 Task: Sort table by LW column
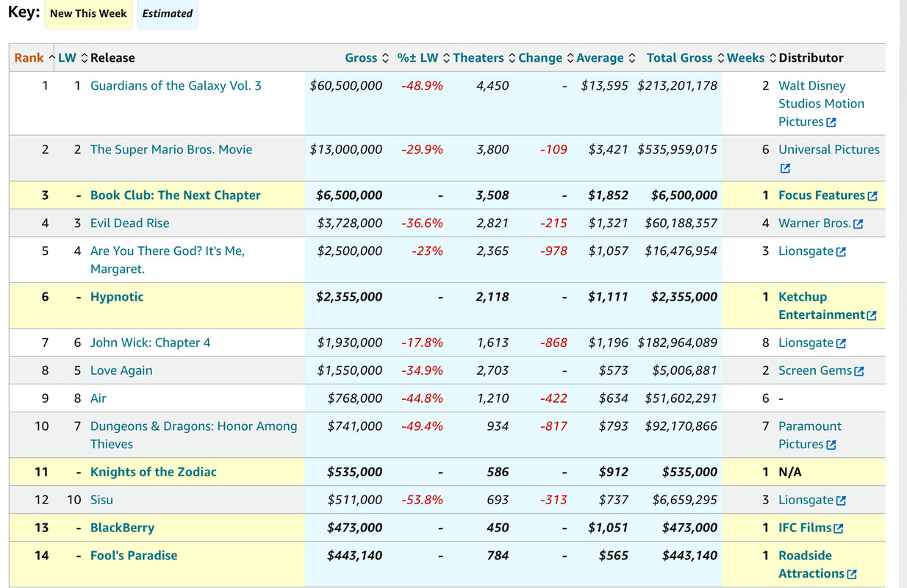[73, 58]
